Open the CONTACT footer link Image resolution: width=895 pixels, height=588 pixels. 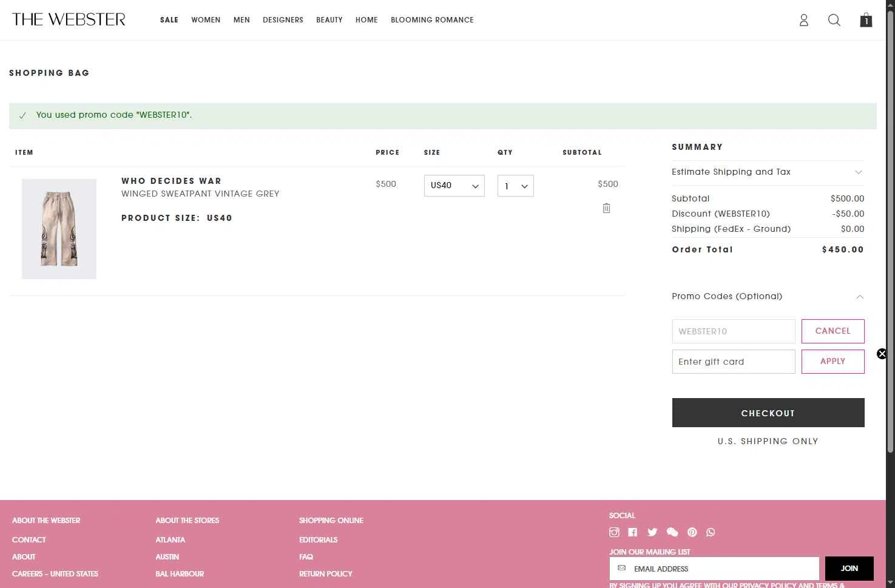point(29,539)
